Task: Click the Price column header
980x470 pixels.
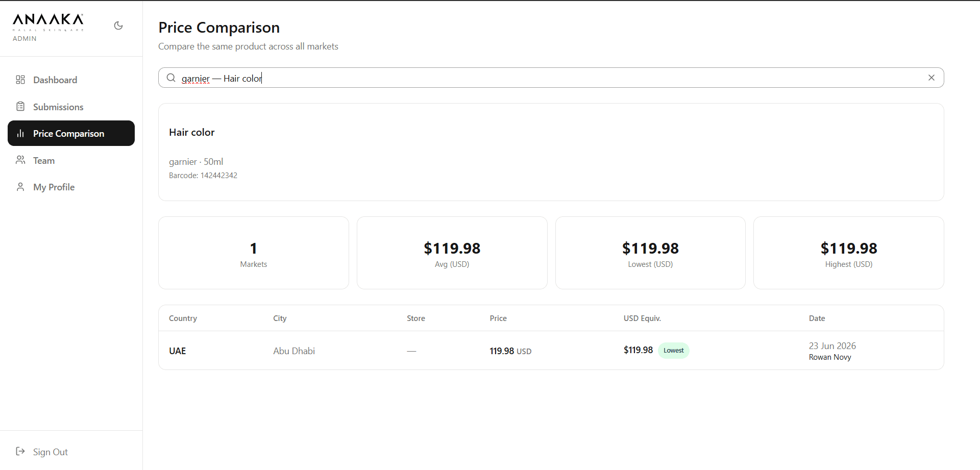Action: tap(498, 318)
